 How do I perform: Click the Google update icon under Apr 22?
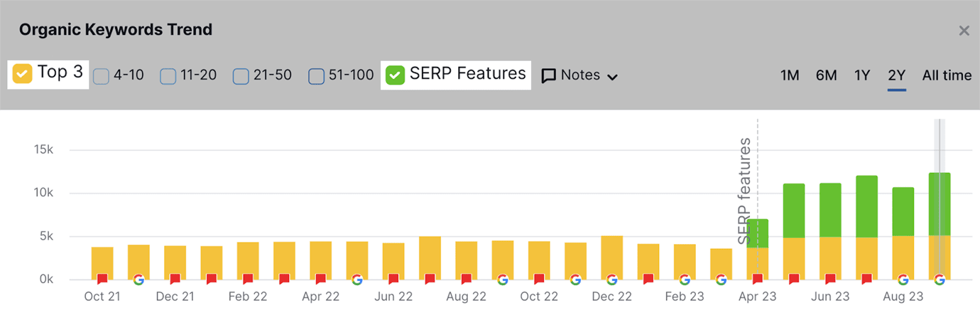tap(357, 280)
